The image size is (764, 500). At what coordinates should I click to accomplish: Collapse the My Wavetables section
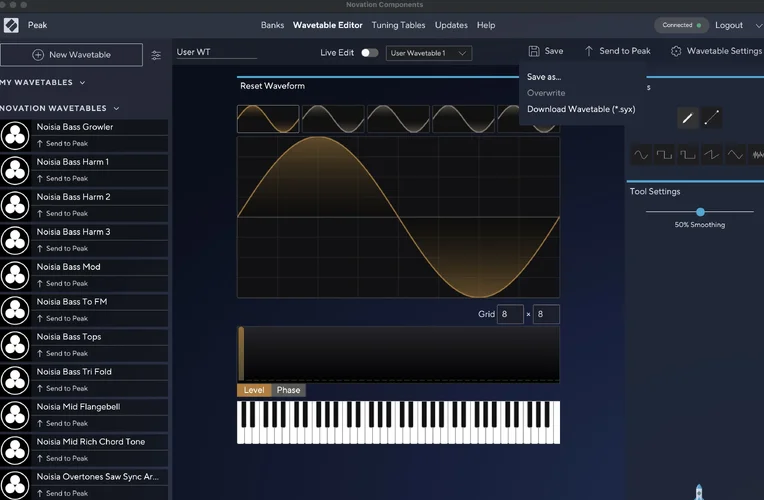tap(82, 83)
